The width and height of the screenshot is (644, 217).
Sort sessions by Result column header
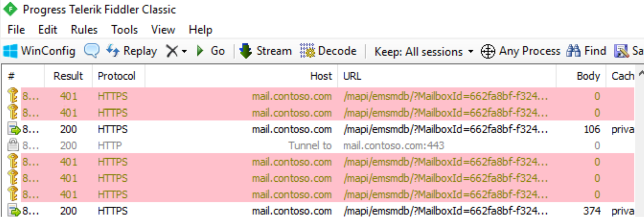click(x=68, y=76)
